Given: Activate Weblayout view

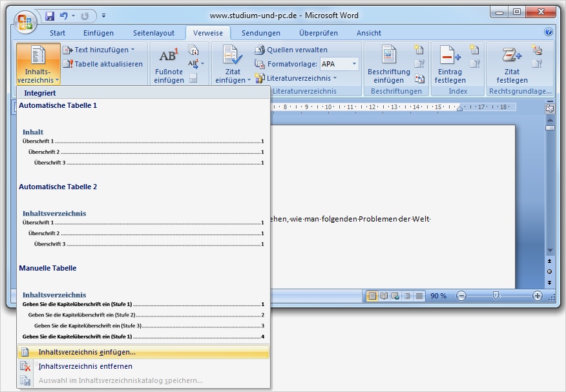Looking at the screenshot, I should click(395, 296).
